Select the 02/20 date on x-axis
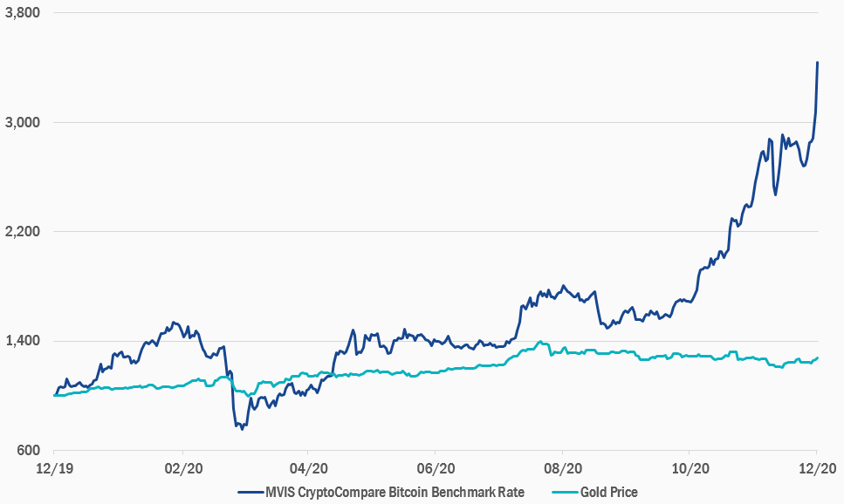 click(x=182, y=467)
